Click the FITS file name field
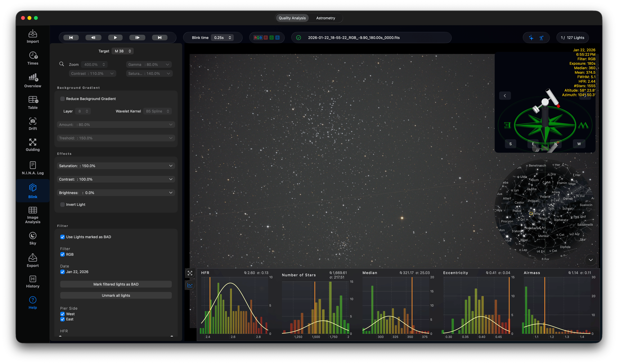This screenshot has height=364, width=618. pos(372,38)
